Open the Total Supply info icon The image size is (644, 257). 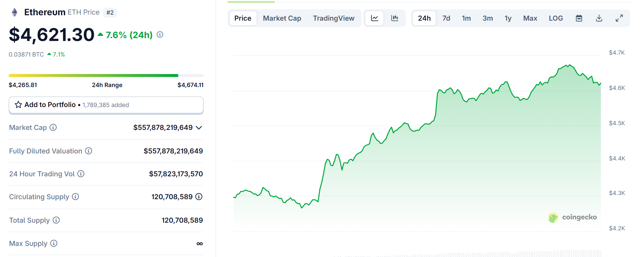pyautogui.click(x=56, y=220)
